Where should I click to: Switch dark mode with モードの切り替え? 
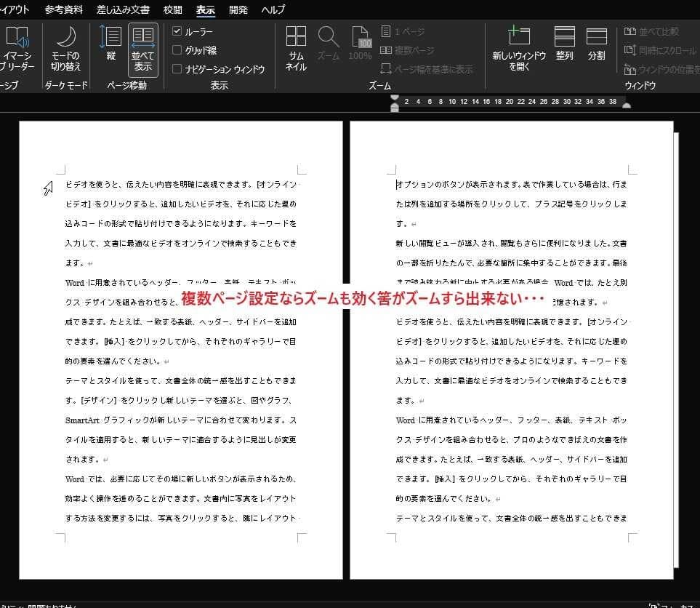[65, 48]
